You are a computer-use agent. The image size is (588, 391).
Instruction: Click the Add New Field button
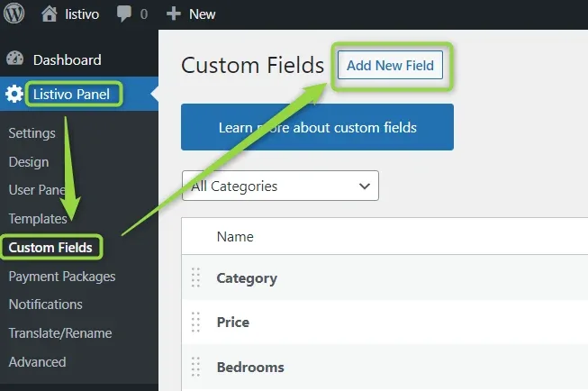point(390,65)
